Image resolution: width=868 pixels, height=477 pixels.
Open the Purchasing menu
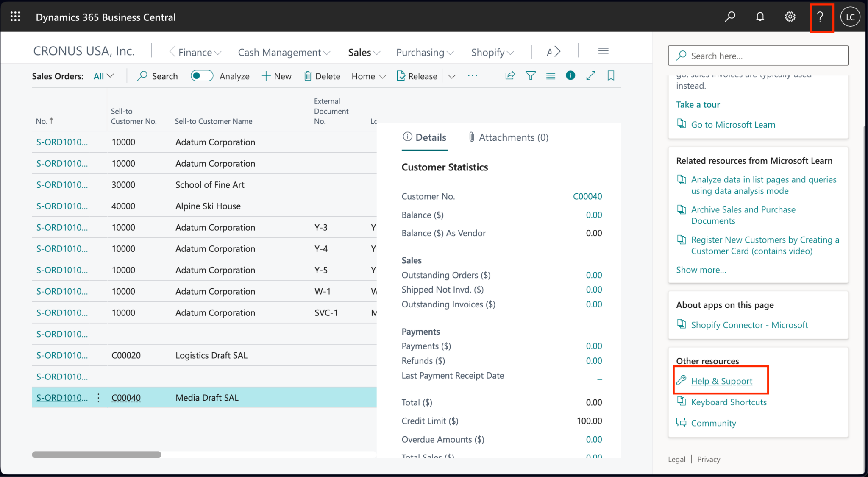click(x=424, y=52)
